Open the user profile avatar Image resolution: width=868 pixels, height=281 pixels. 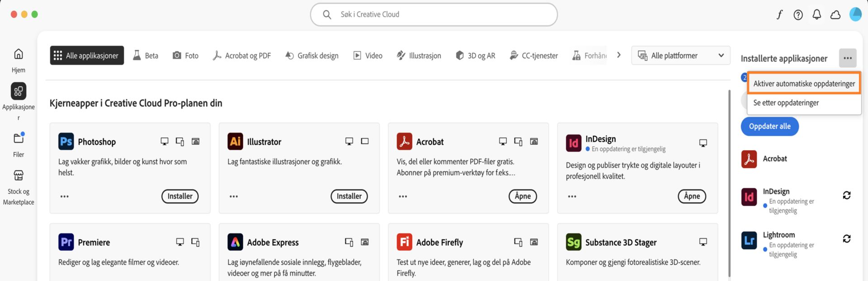click(x=855, y=14)
